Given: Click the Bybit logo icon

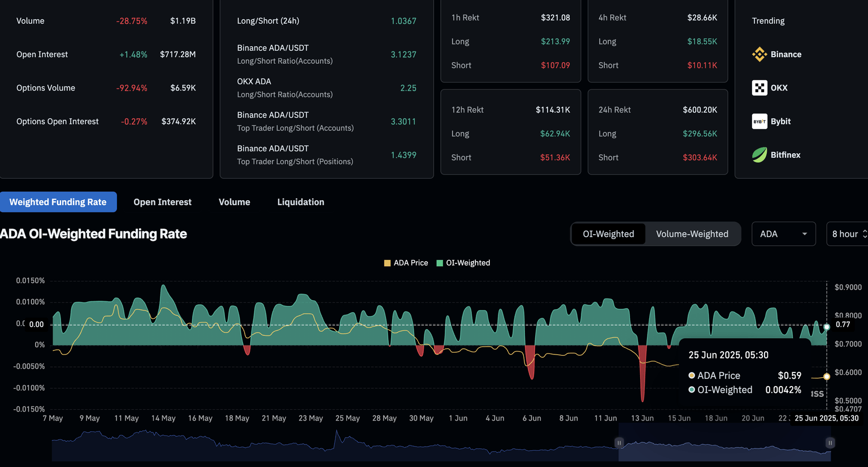Looking at the screenshot, I should pos(759,122).
